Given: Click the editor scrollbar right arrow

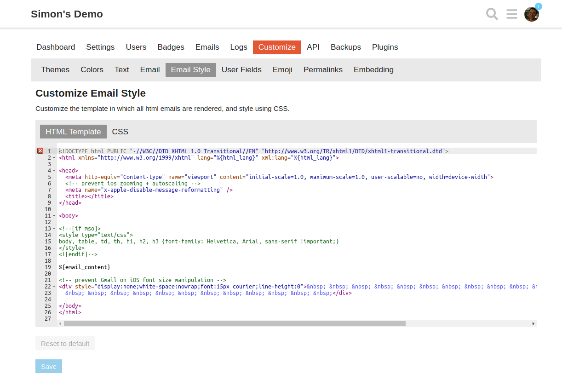Looking at the screenshot, I should click(533, 323).
